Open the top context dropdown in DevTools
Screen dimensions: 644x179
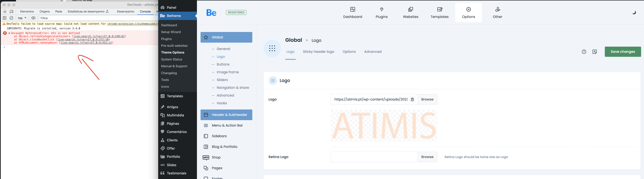point(22,18)
